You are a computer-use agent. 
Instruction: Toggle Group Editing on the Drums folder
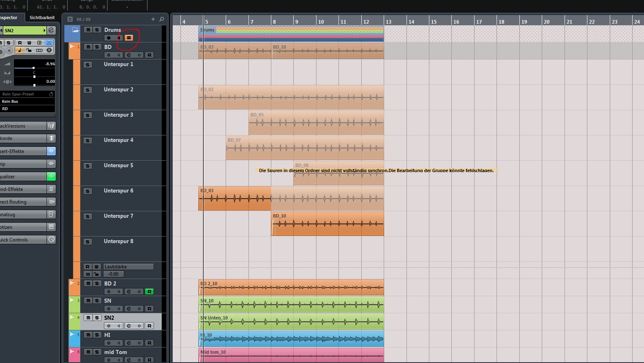tap(129, 38)
